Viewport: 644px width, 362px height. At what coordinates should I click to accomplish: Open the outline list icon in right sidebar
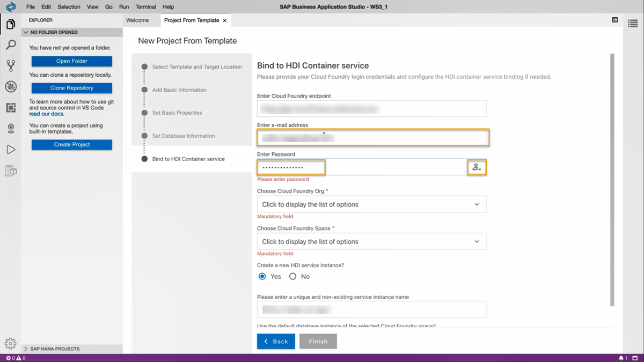pyautogui.click(x=633, y=24)
